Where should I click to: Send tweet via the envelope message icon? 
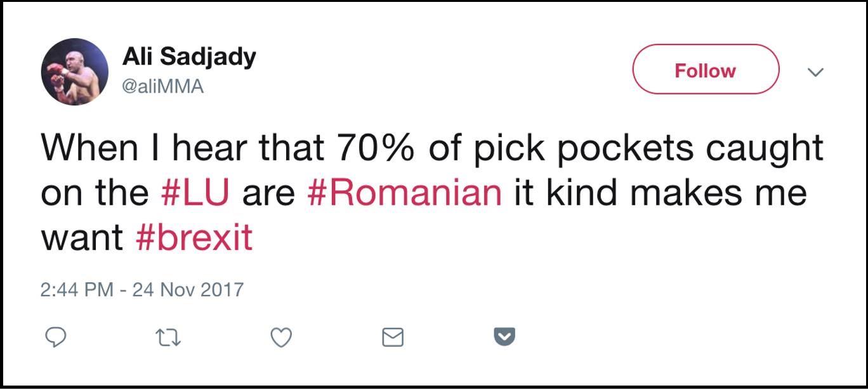[x=393, y=337]
